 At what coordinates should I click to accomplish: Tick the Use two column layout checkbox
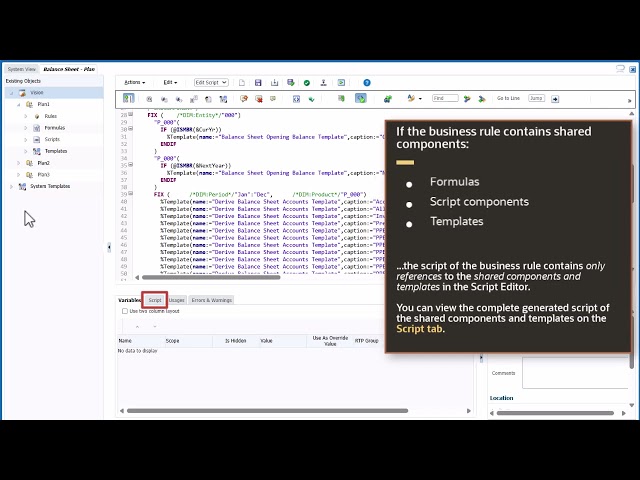[x=125, y=311]
